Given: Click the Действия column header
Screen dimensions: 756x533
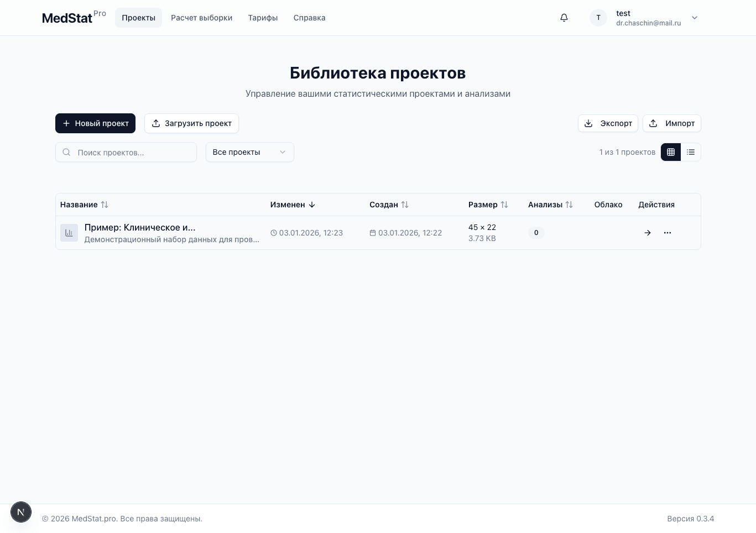Looking at the screenshot, I should coord(656,205).
